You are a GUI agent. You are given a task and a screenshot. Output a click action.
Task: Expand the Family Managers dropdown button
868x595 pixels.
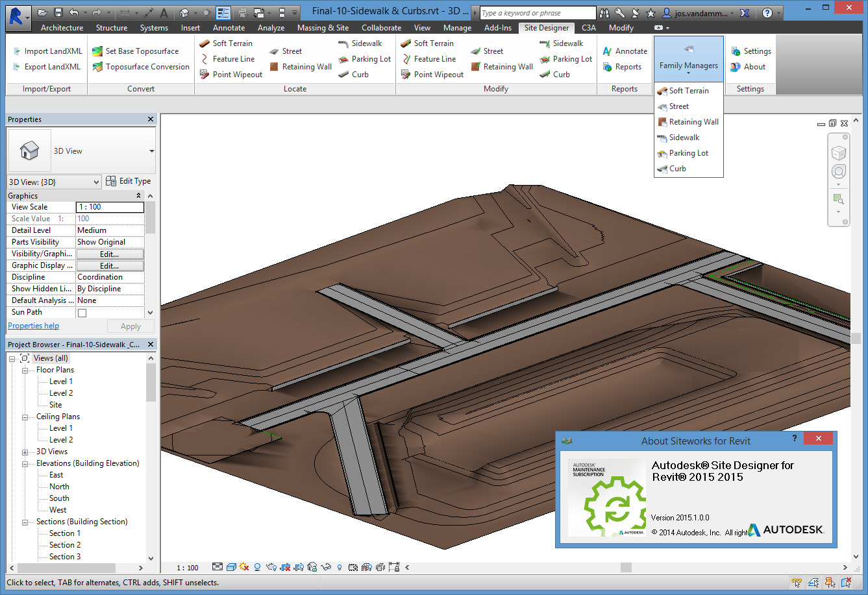coord(689,58)
